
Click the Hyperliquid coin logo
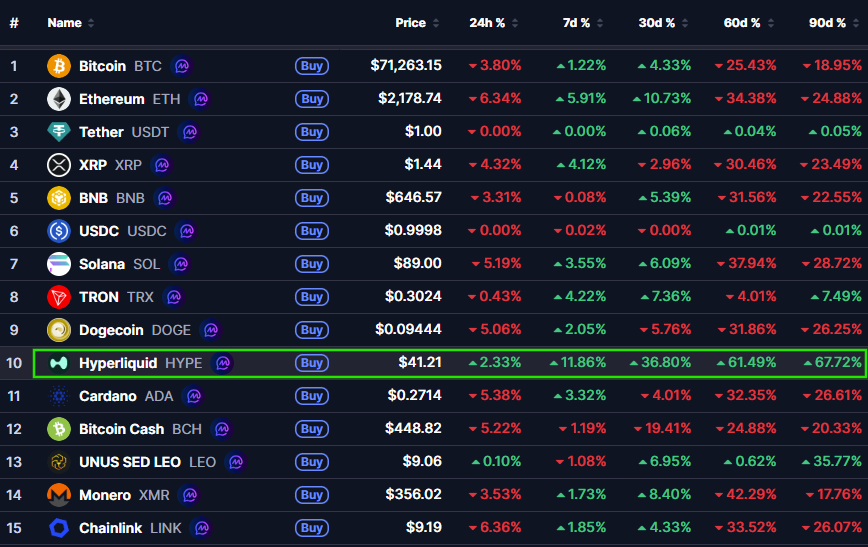pyautogui.click(x=59, y=363)
